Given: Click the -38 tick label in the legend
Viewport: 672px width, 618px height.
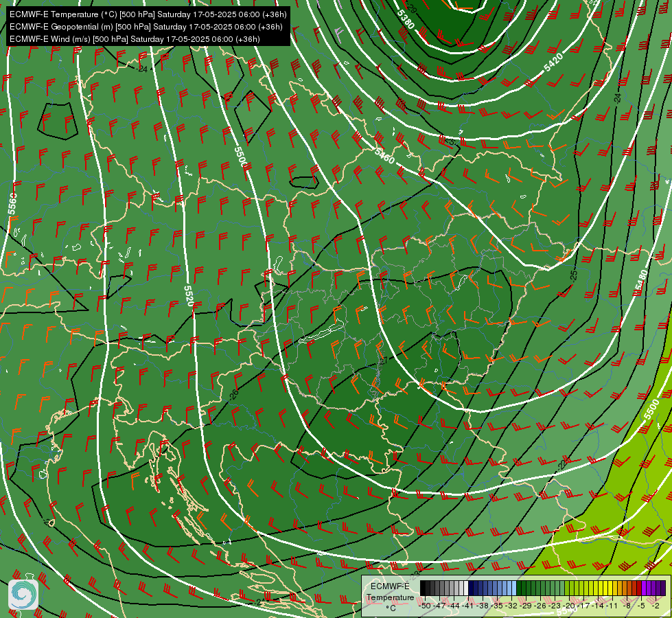Looking at the screenshot, I should (x=482, y=606).
